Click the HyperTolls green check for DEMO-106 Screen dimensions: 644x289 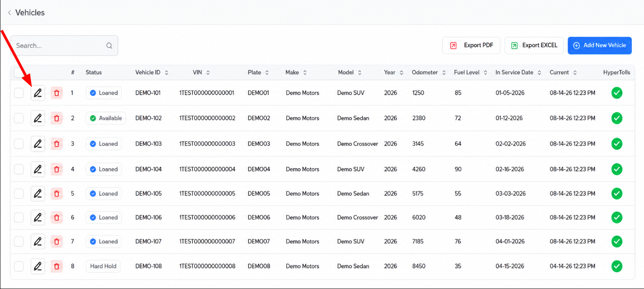[x=617, y=217]
